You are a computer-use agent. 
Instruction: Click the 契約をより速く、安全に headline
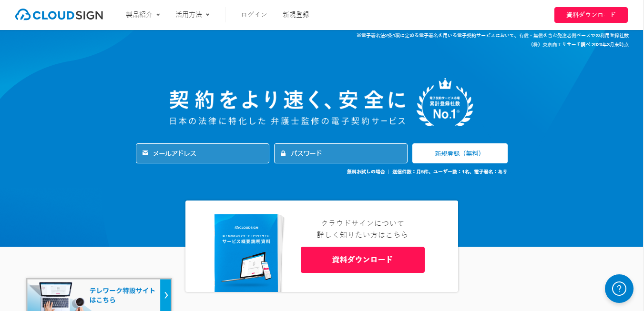pyautogui.click(x=287, y=99)
